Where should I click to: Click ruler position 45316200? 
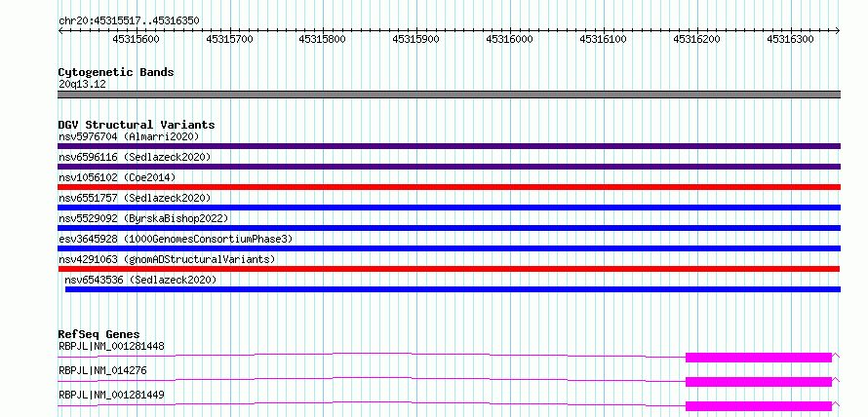[x=697, y=39]
